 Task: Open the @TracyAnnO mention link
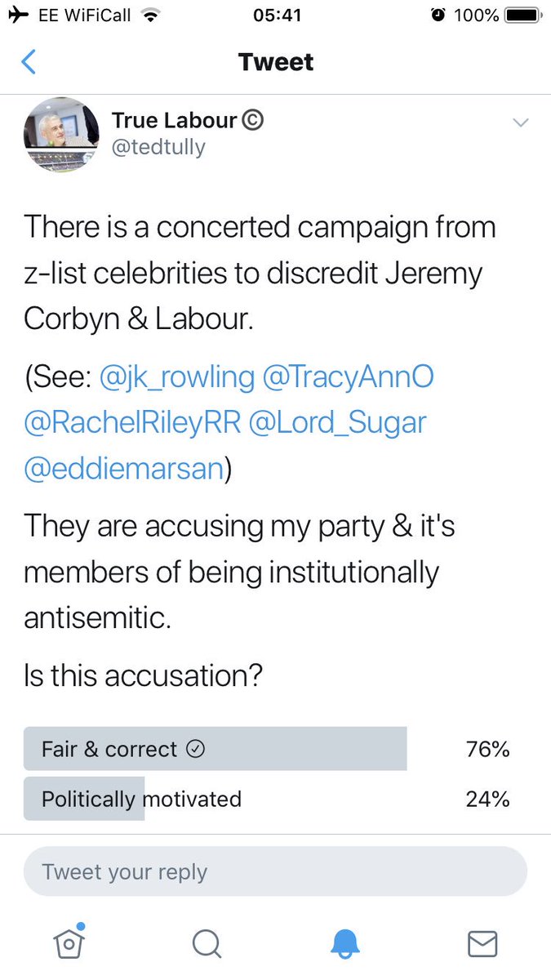click(349, 378)
